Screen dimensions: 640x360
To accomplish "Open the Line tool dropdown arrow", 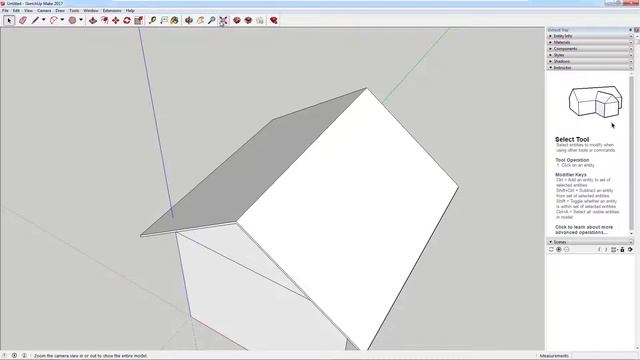I will tap(43, 20).
